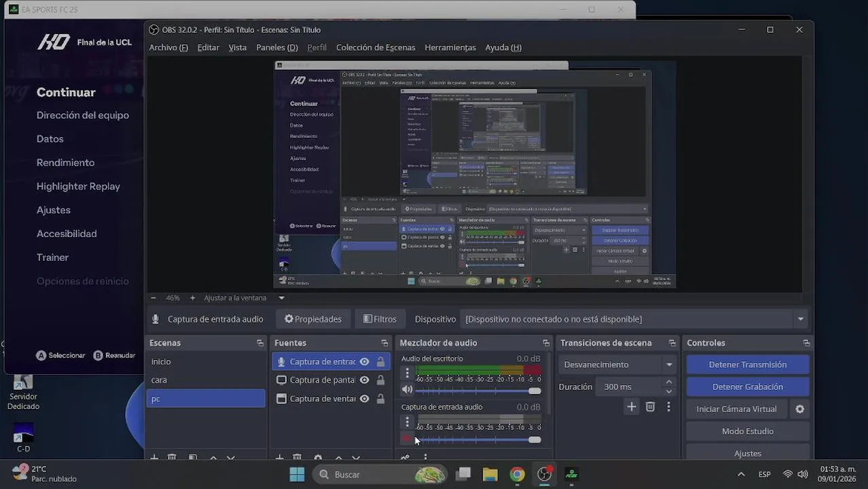This screenshot has height=489, width=868.
Task: Click the microphone icon of Captura de entrada source
Action: pyautogui.click(x=281, y=362)
